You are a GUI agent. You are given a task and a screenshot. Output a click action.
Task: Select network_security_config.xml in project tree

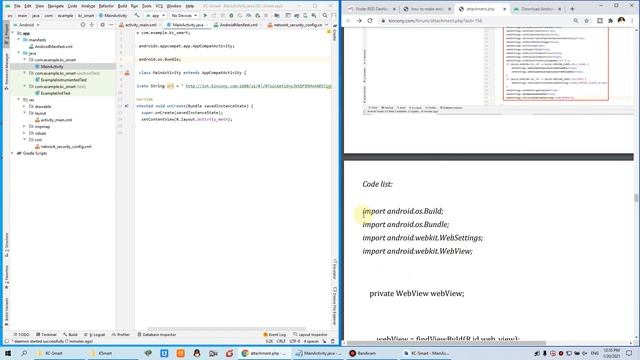pos(65,147)
